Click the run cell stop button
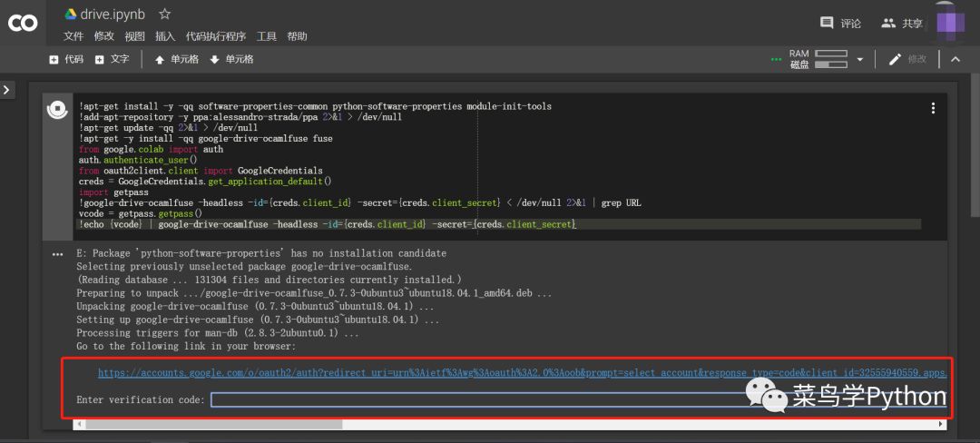This screenshot has height=443, width=980. 57,110
